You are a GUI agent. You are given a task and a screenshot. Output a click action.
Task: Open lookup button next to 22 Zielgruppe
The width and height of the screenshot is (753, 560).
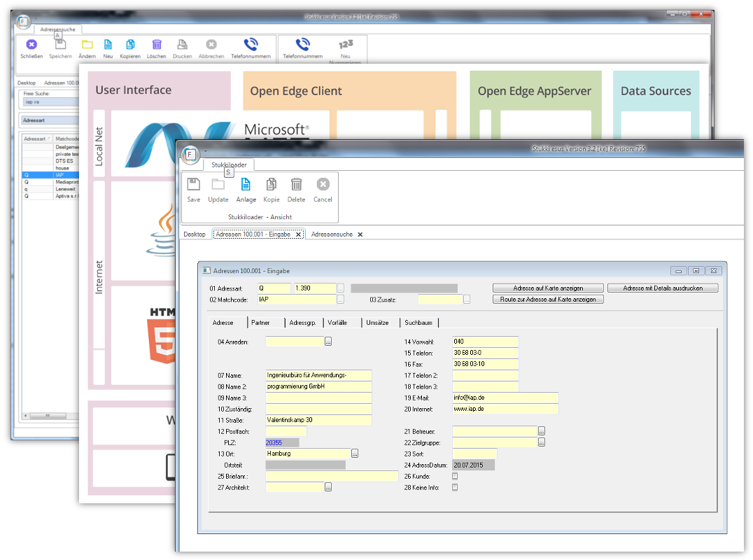pos(542,442)
